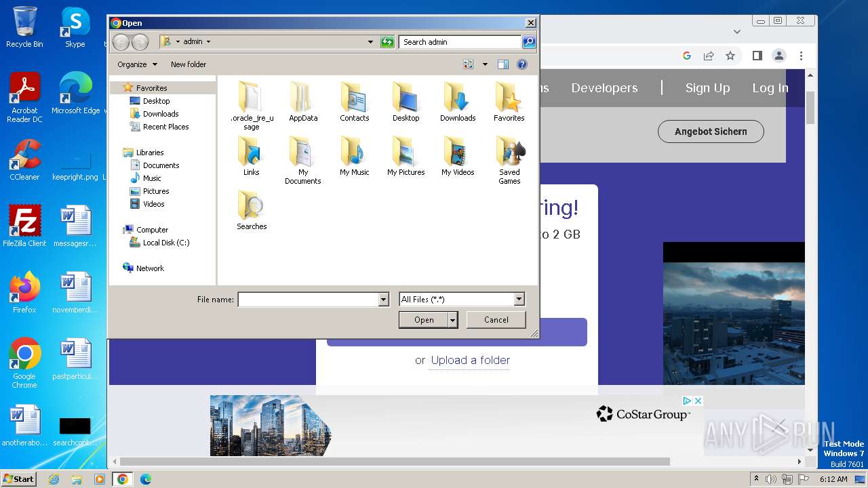Open Internet Explorer from taskbar
868x488 pixels.
tap(54, 479)
